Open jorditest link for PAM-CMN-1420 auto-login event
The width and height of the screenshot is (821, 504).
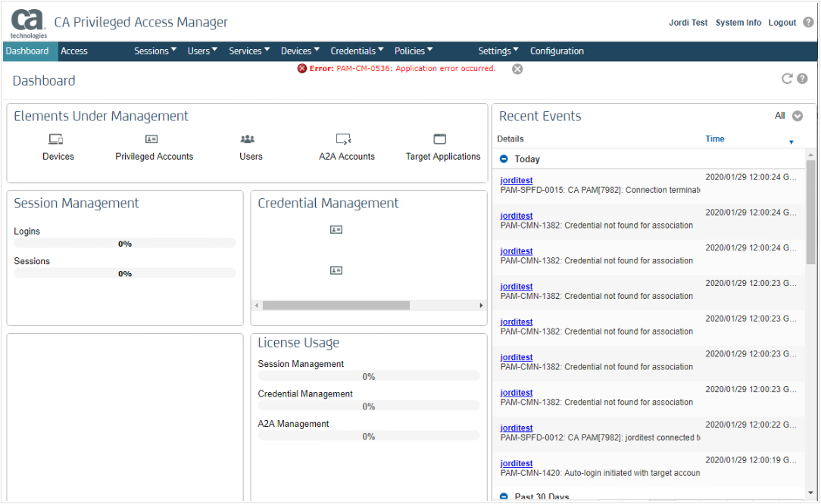point(517,463)
